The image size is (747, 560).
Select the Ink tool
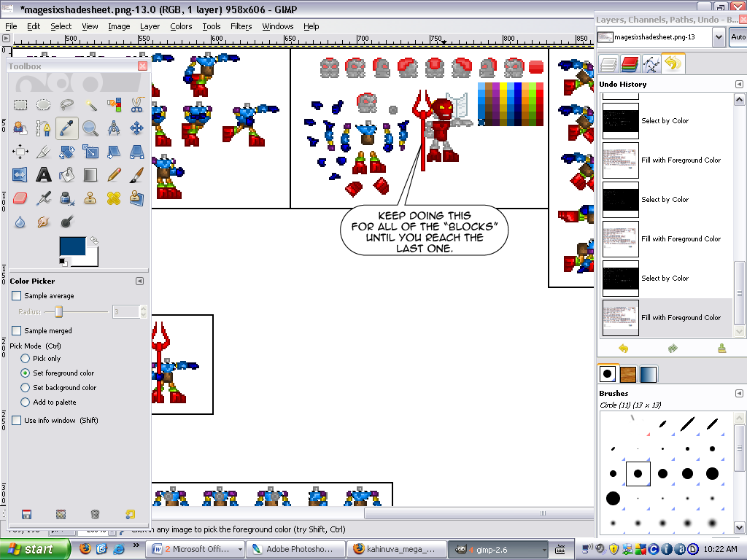pos(66,198)
